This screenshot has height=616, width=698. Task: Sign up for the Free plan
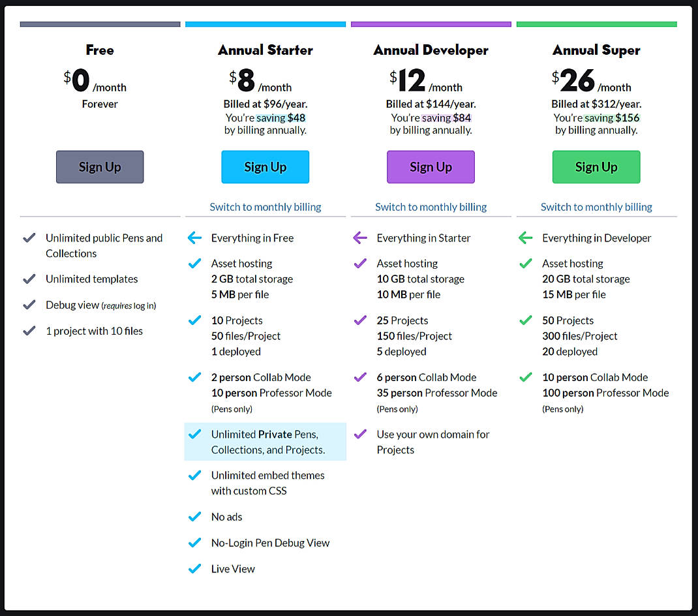tap(99, 166)
